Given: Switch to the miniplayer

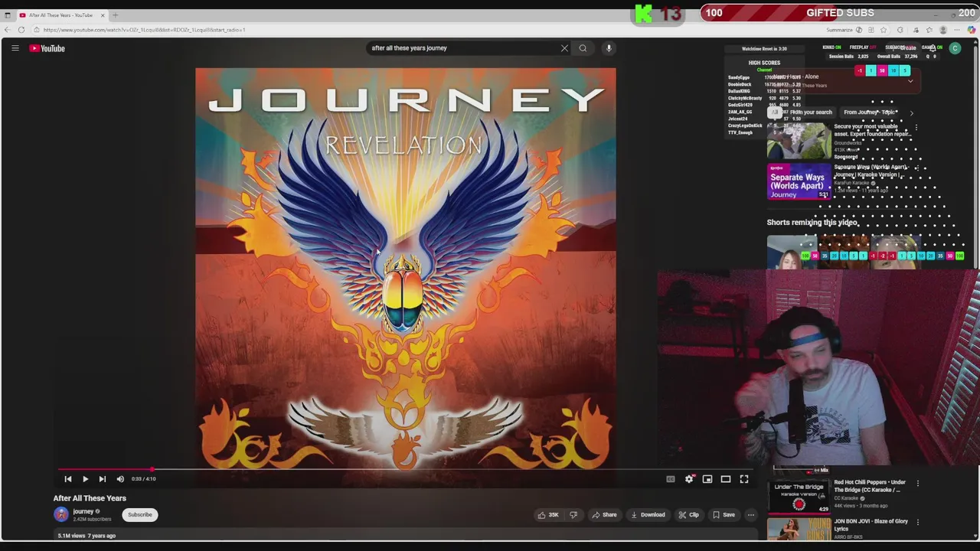Looking at the screenshot, I should [707, 479].
